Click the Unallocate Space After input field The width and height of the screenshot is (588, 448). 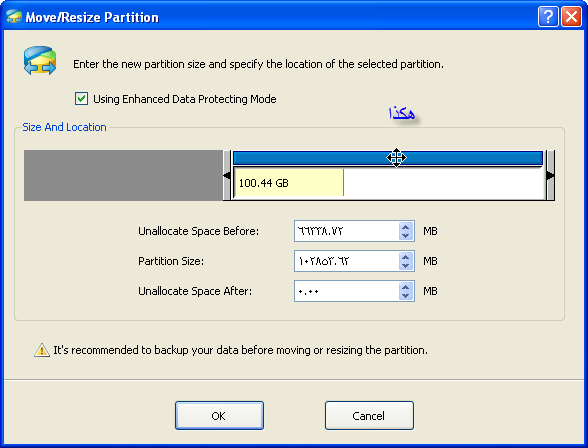pyautogui.click(x=346, y=291)
